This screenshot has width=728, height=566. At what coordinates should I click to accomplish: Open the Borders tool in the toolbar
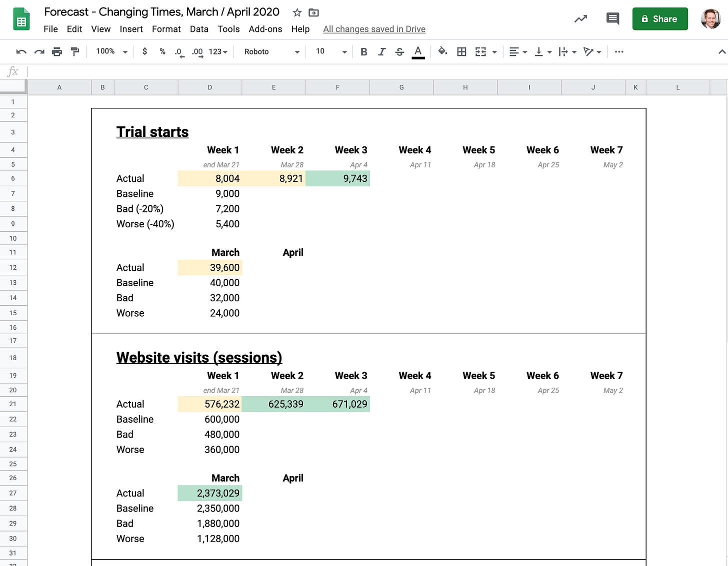(x=461, y=51)
